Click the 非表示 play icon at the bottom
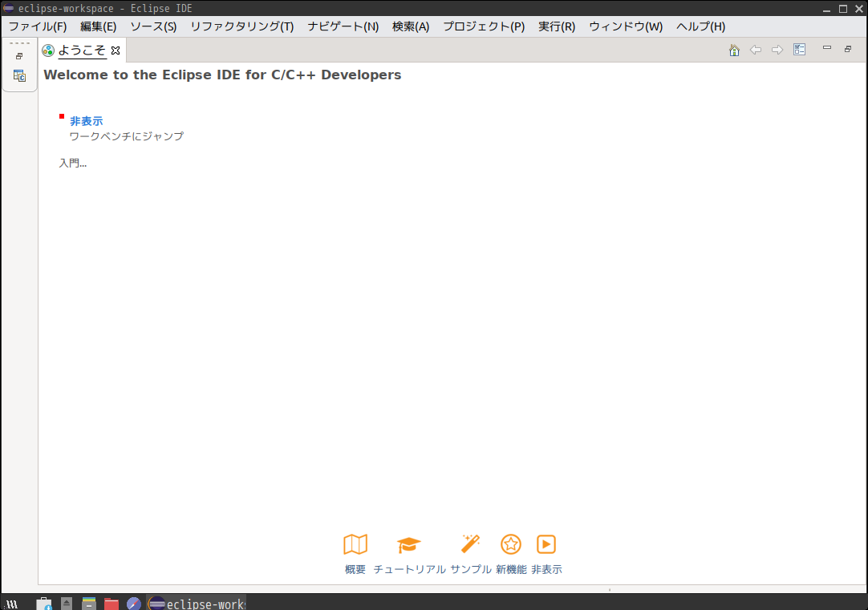 tap(546, 544)
